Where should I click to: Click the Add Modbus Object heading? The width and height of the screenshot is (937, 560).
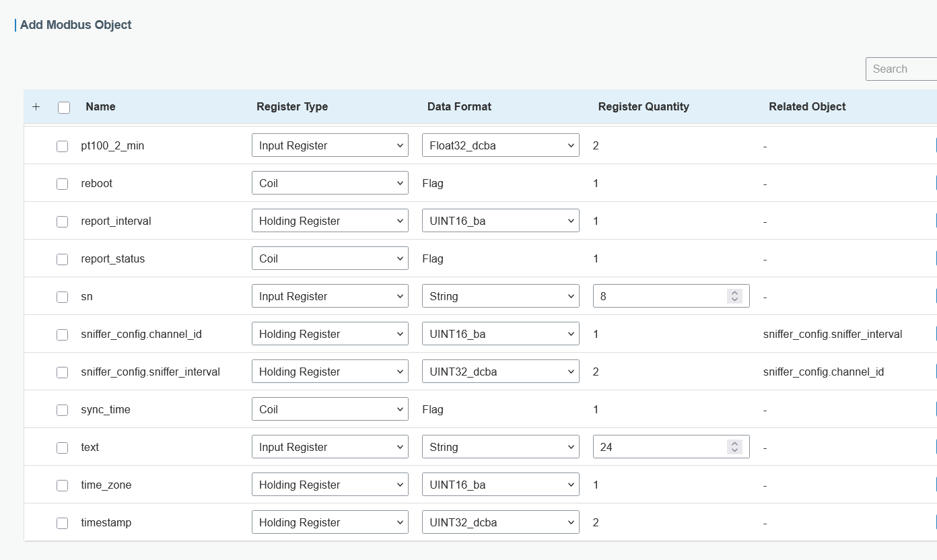pyautogui.click(x=75, y=25)
